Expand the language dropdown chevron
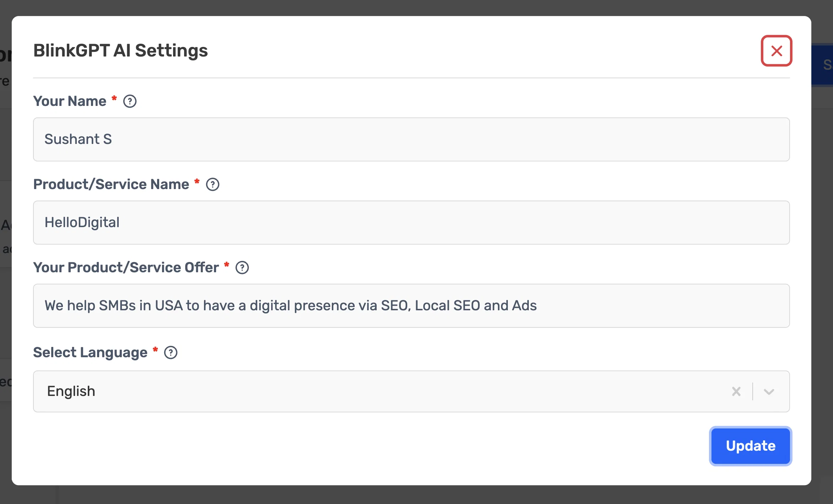The width and height of the screenshot is (833, 504). pyautogui.click(x=769, y=391)
